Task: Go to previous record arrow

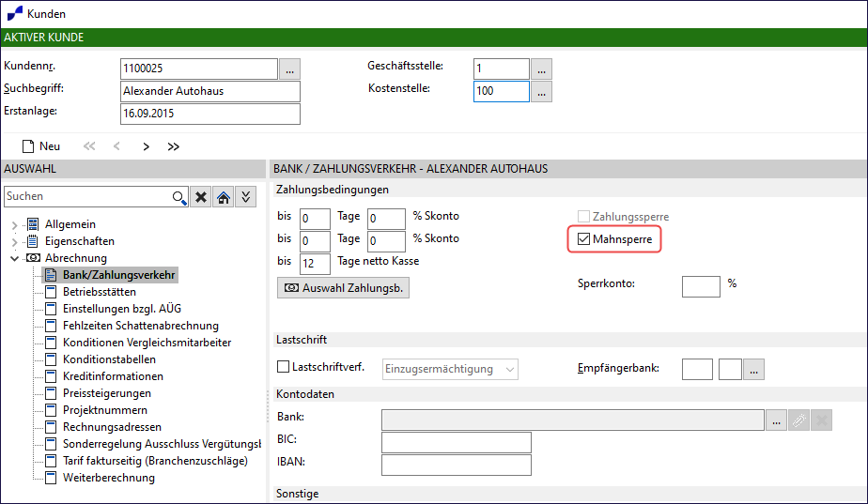Action: [x=116, y=146]
